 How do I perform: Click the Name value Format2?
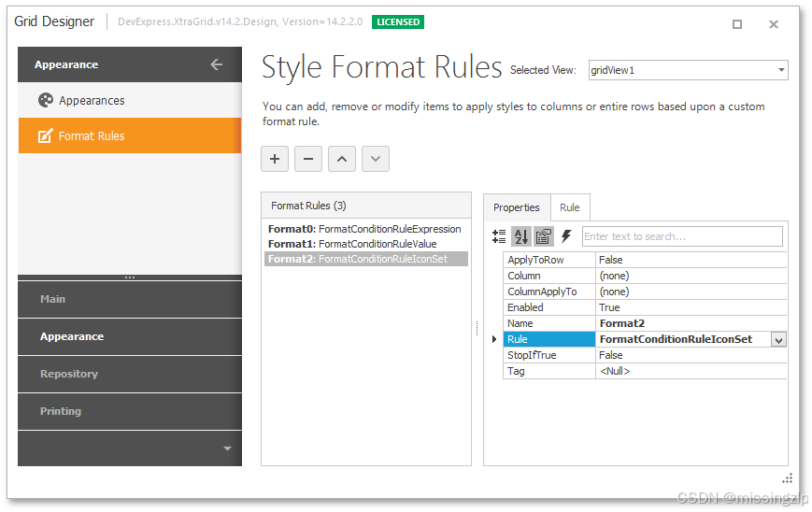point(622,323)
